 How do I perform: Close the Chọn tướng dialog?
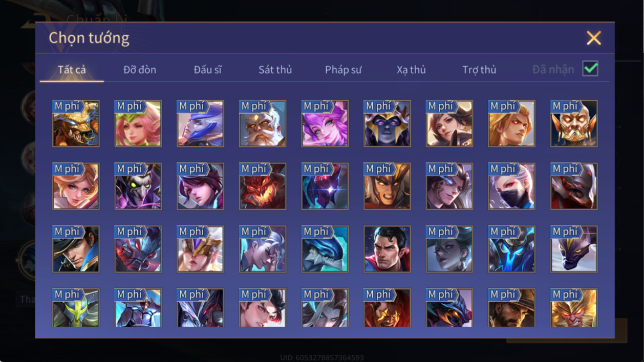click(x=594, y=38)
